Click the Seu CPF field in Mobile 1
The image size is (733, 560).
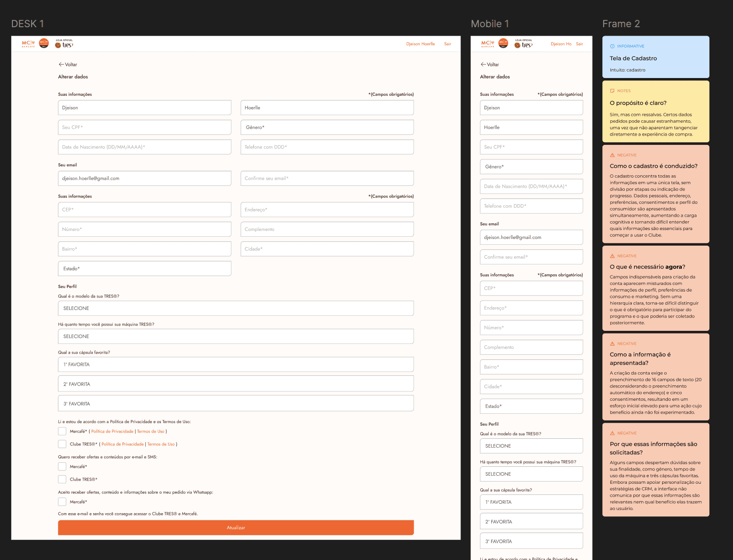tap(531, 147)
